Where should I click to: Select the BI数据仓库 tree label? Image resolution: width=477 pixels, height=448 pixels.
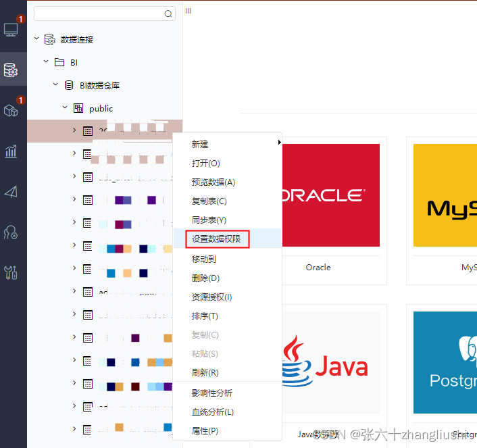point(100,86)
